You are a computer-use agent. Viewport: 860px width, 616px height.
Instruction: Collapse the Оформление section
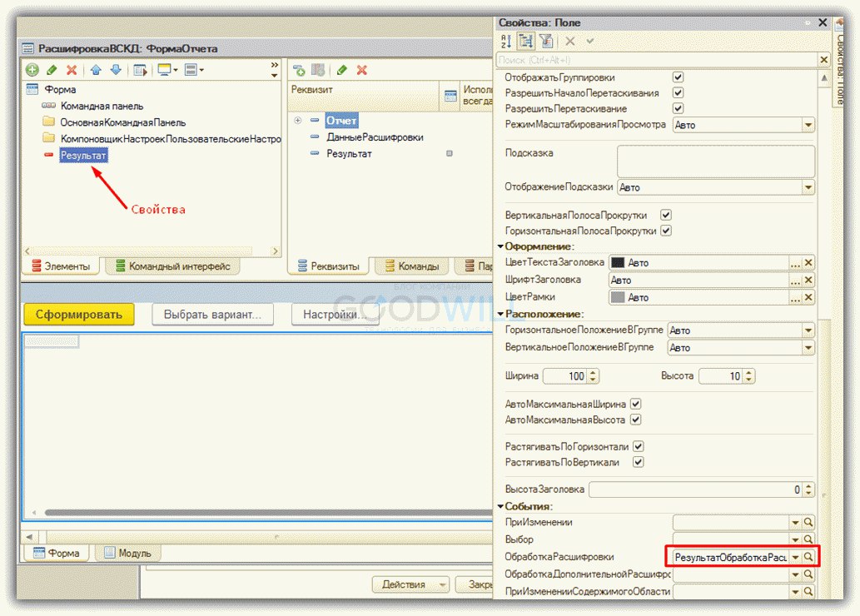(500, 246)
